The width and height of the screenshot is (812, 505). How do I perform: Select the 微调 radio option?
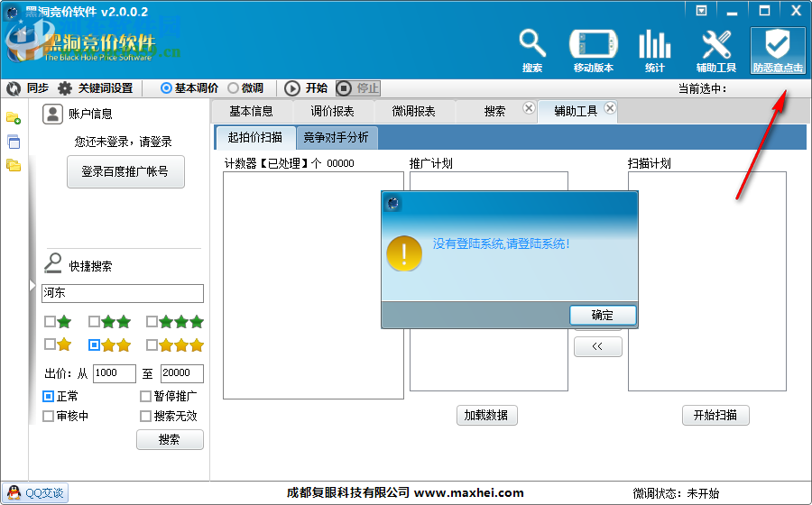click(x=233, y=88)
